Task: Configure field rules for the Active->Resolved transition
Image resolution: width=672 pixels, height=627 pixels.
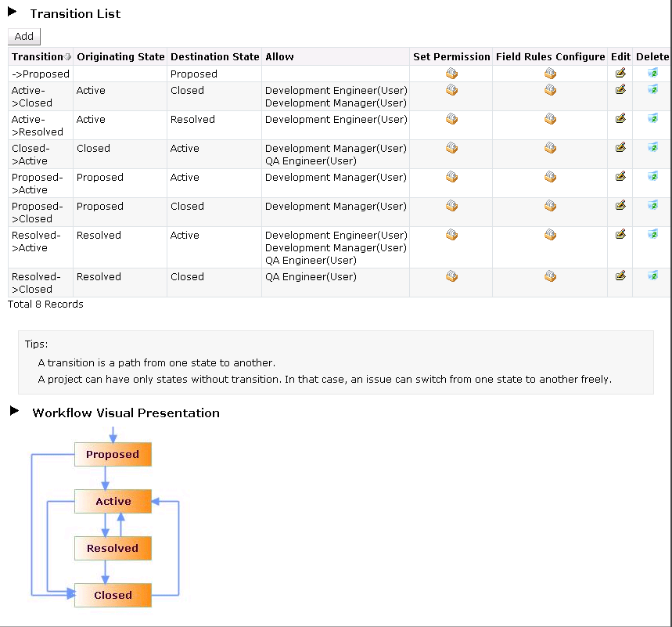Action: (550, 119)
